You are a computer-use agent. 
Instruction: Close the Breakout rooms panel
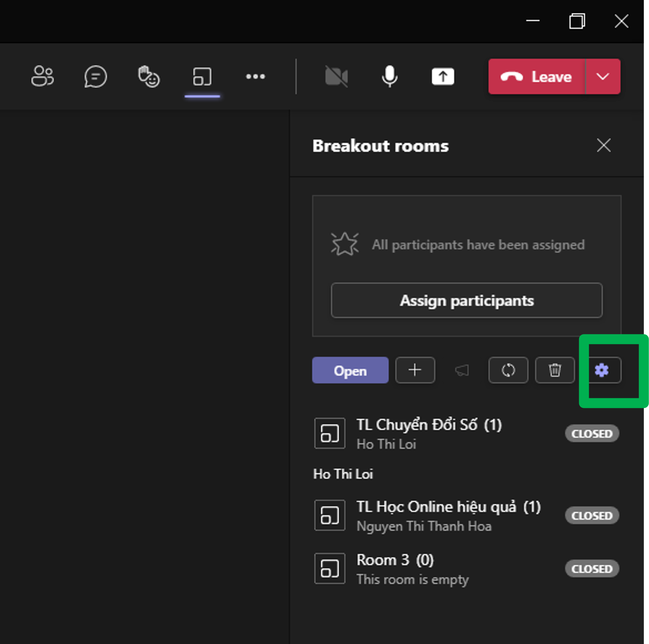[x=604, y=145]
